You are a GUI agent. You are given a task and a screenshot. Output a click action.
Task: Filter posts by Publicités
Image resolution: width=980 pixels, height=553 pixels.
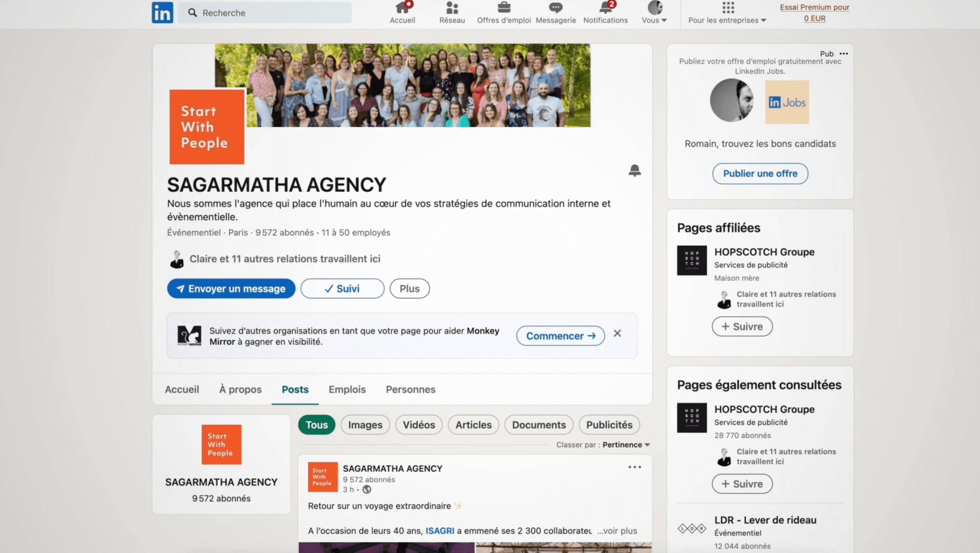[x=609, y=425]
